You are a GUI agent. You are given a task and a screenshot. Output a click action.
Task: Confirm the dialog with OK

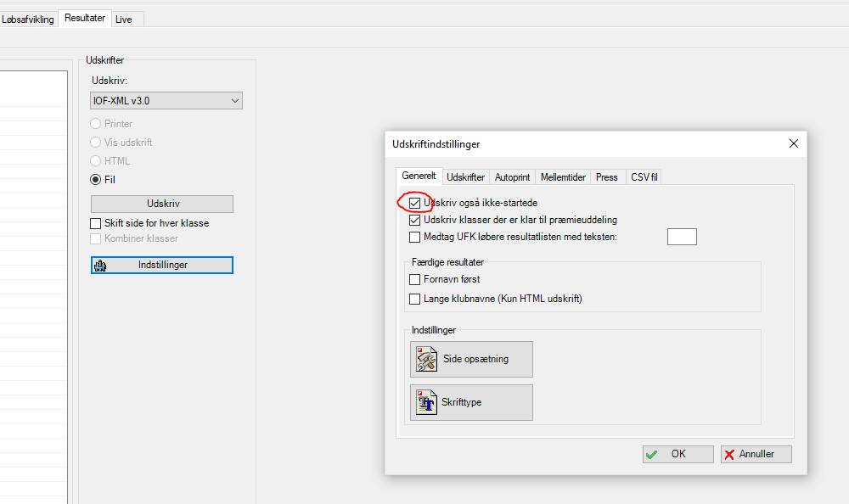click(x=678, y=454)
